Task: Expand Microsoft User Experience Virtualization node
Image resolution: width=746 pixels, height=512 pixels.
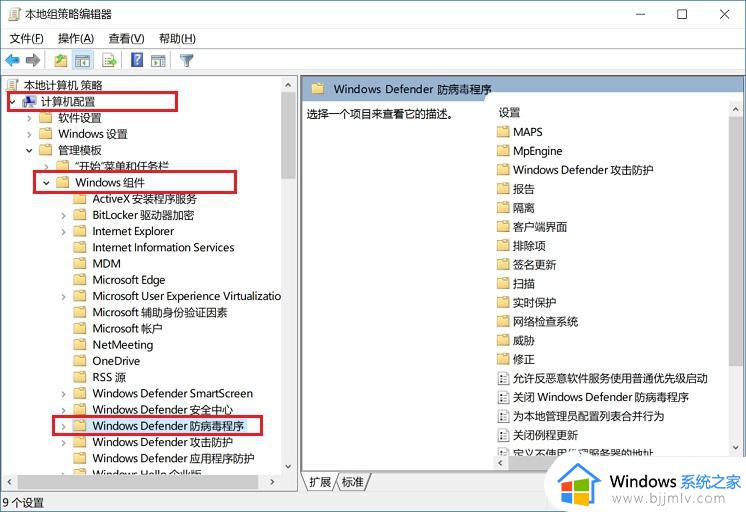Action: click(64, 296)
